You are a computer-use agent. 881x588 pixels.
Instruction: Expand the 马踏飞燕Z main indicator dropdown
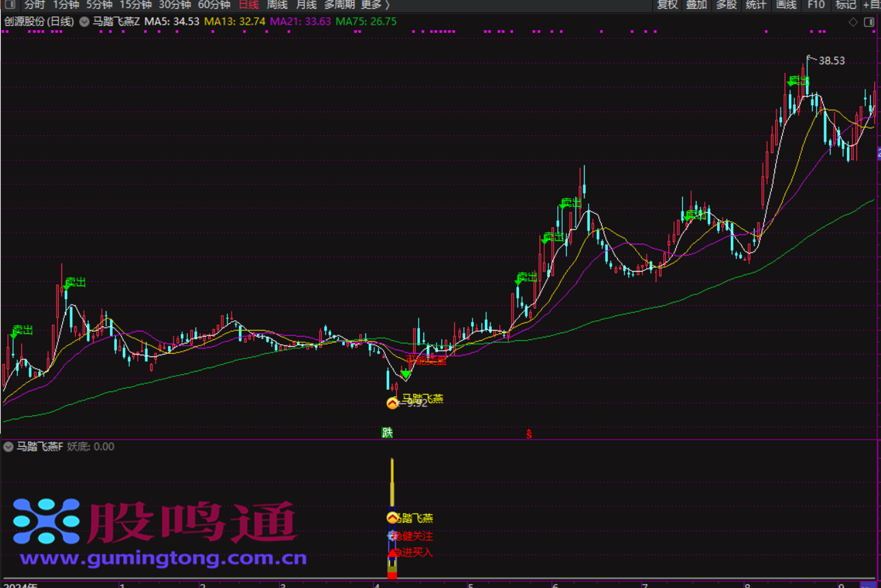(x=84, y=22)
